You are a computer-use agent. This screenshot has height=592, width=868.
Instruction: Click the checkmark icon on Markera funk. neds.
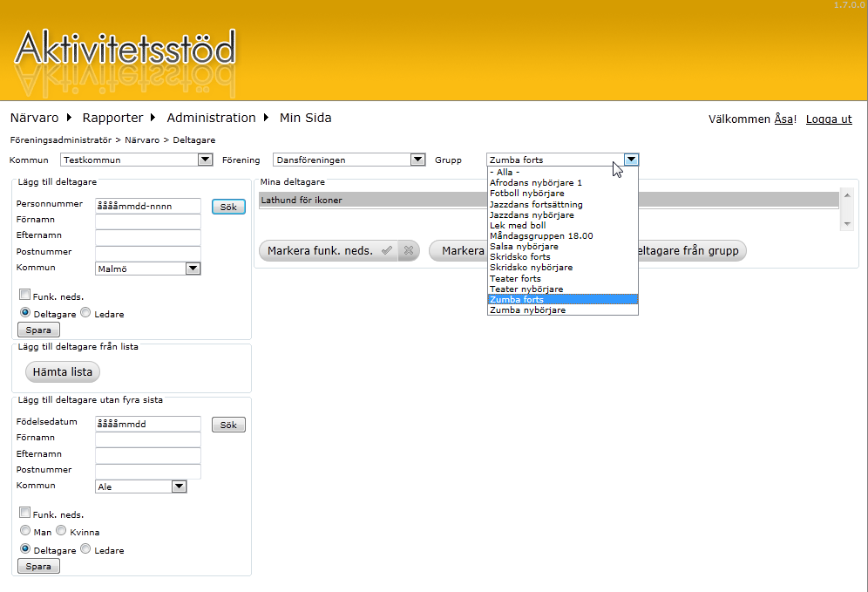[387, 250]
